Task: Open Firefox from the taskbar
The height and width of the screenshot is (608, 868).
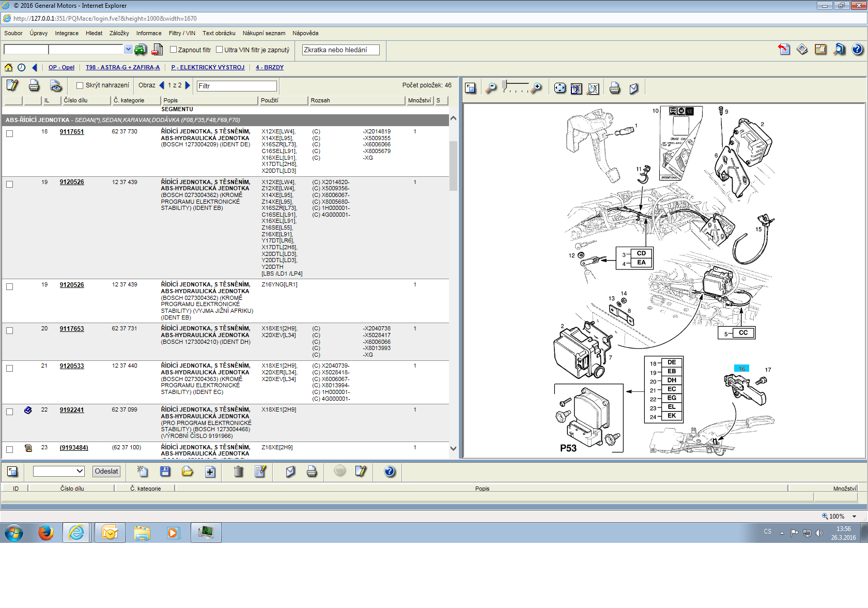Action: 46,532
